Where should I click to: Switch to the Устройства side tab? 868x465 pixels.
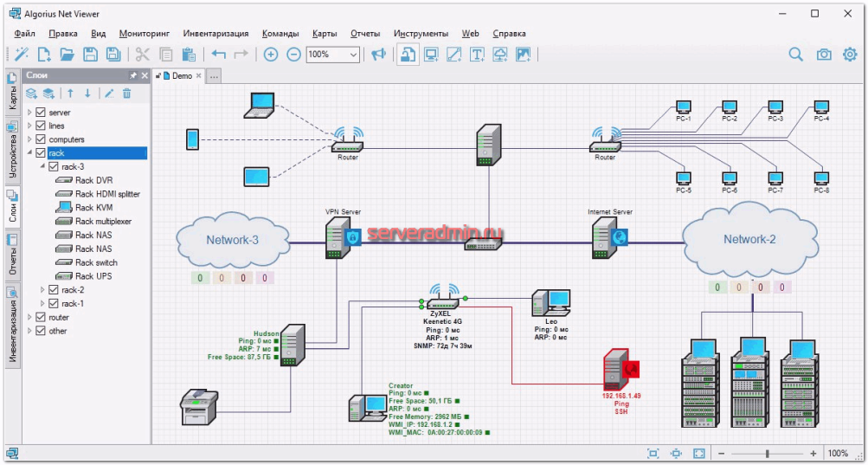pyautogui.click(x=12, y=152)
